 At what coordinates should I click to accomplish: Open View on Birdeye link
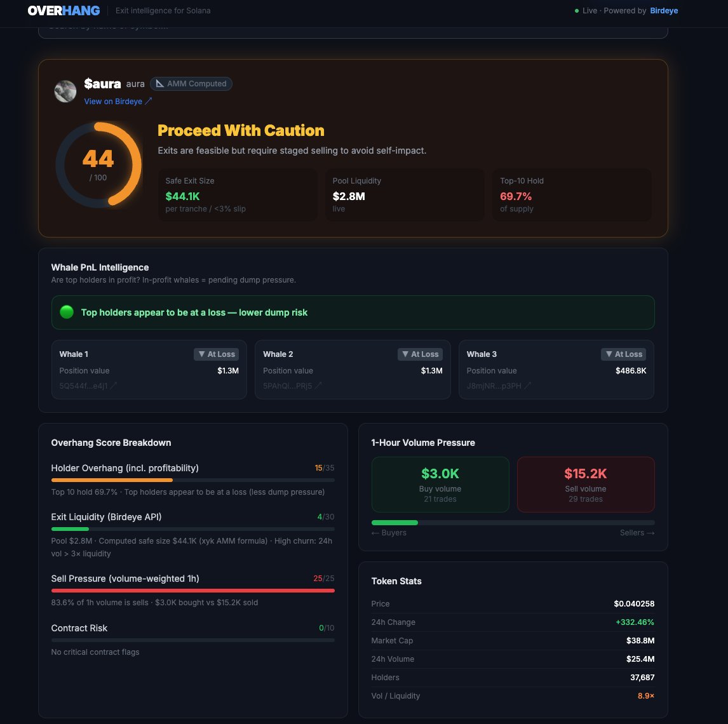click(x=118, y=101)
